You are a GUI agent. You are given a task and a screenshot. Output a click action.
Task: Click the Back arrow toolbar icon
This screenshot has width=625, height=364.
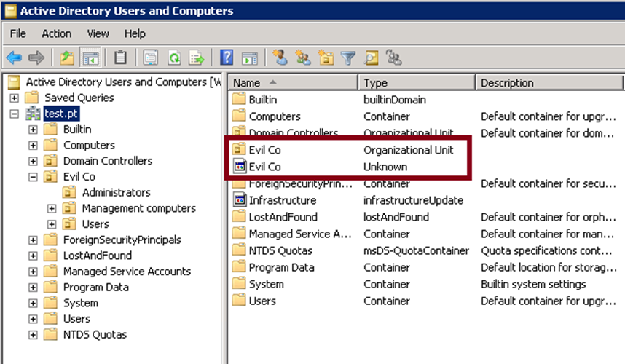13,58
